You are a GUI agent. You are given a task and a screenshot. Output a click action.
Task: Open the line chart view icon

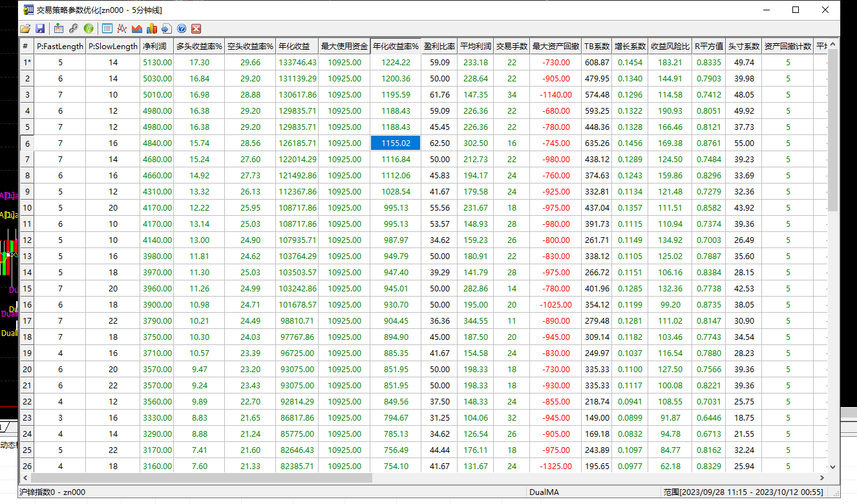click(x=122, y=28)
